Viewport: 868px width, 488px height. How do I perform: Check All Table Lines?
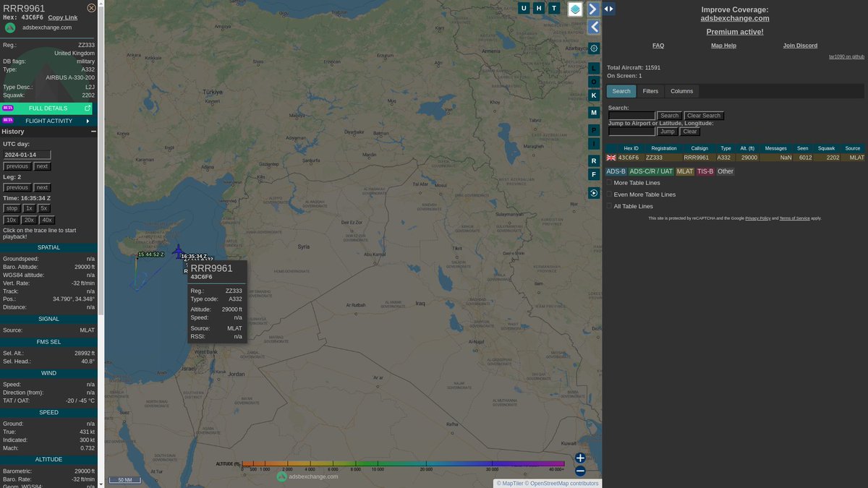(x=609, y=206)
